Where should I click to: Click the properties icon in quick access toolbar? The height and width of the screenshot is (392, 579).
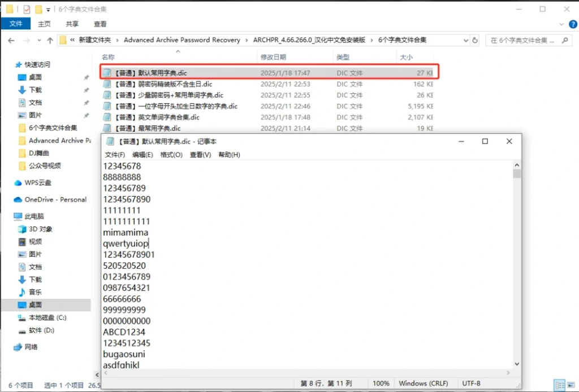point(27,9)
